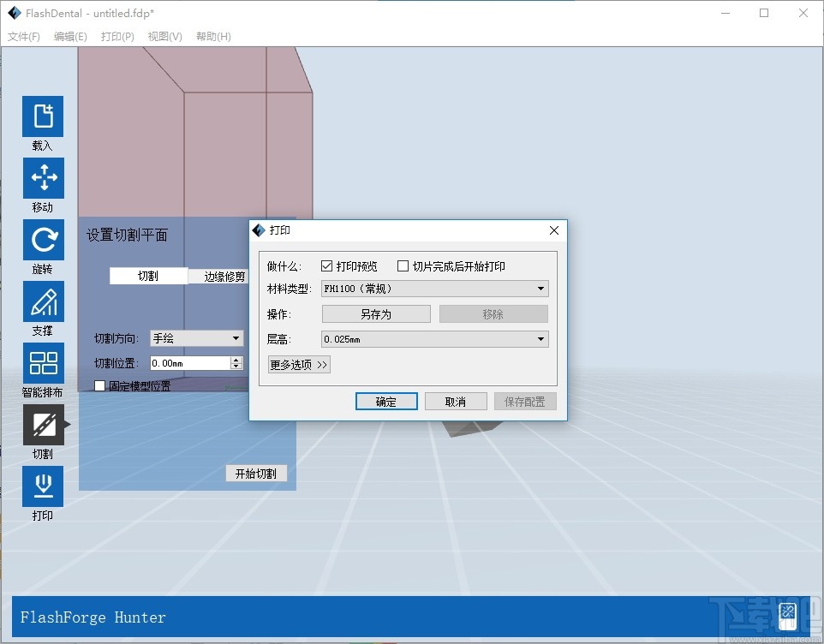The width and height of the screenshot is (824, 644).
Task: Expand 更多选项 for additional settings
Action: pyautogui.click(x=298, y=364)
